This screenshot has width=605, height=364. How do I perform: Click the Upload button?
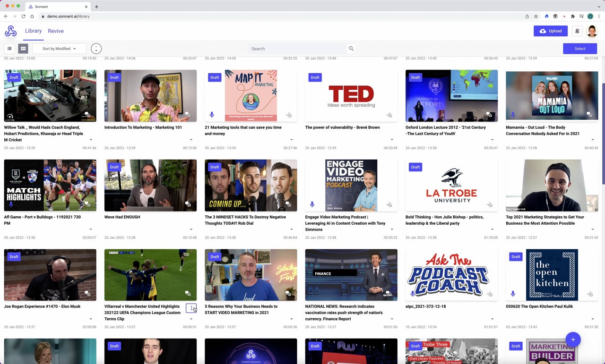(551, 31)
